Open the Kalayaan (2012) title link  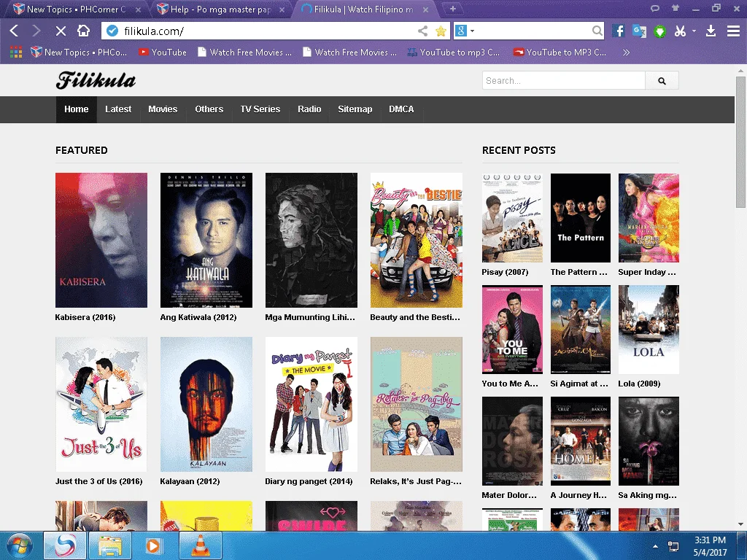point(190,481)
